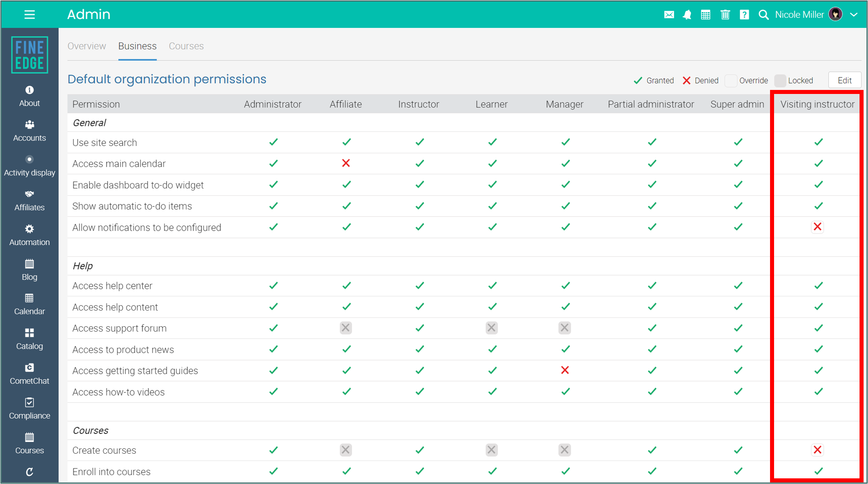Click the Fine Edge logo
The image size is (868, 484).
29,55
